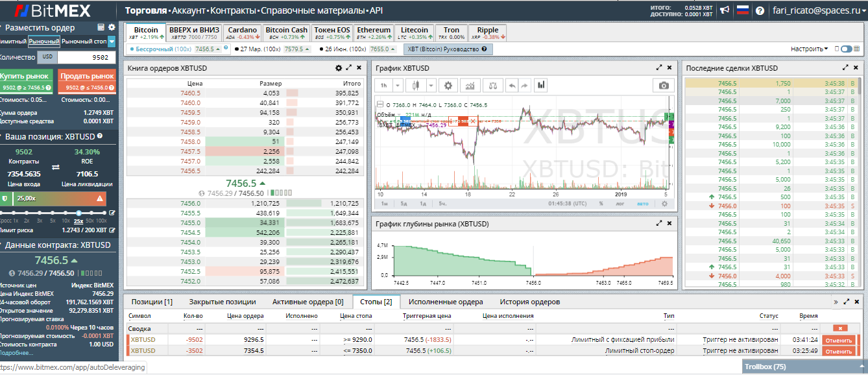Edit risk limit icon next to 200 XBT
The image size is (868, 375).
113,230
